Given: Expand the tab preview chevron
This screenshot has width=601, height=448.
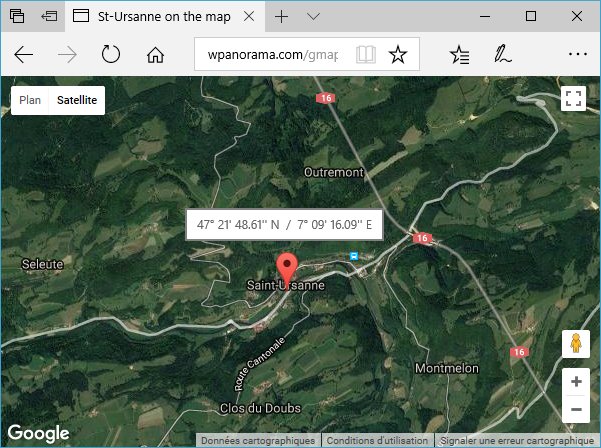Looking at the screenshot, I should tap(314, 16).
